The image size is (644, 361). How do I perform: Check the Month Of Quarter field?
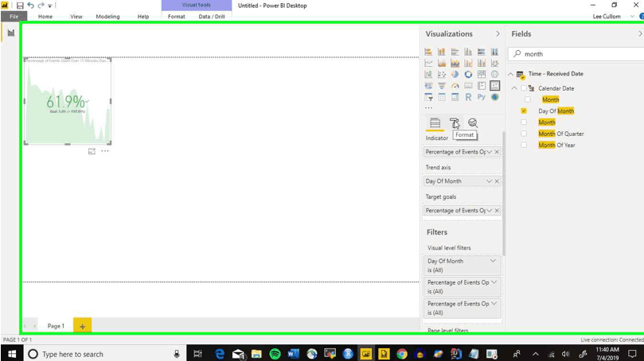pos(524,134)
